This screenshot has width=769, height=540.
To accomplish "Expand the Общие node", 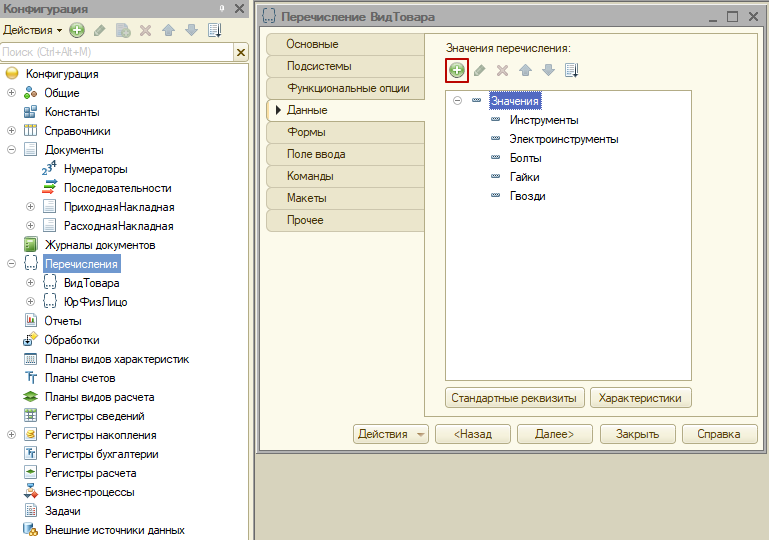I will (x=12, y=93).
